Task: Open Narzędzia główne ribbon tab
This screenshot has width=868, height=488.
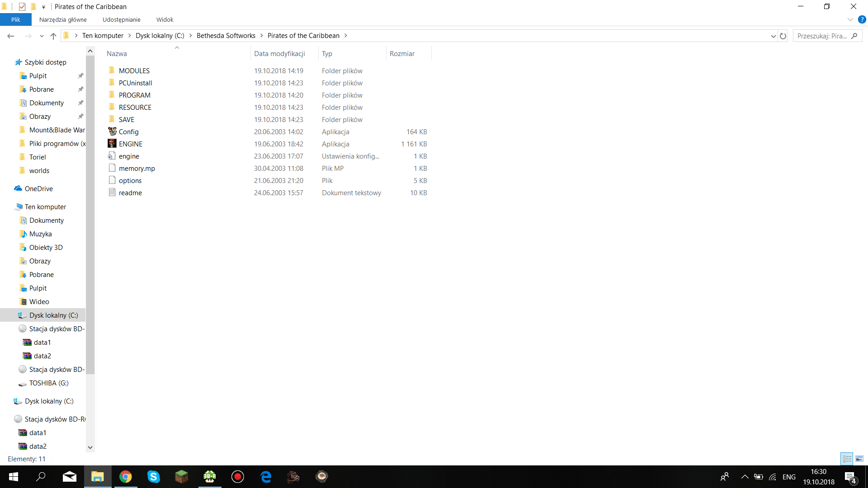Action: point(63,19)
